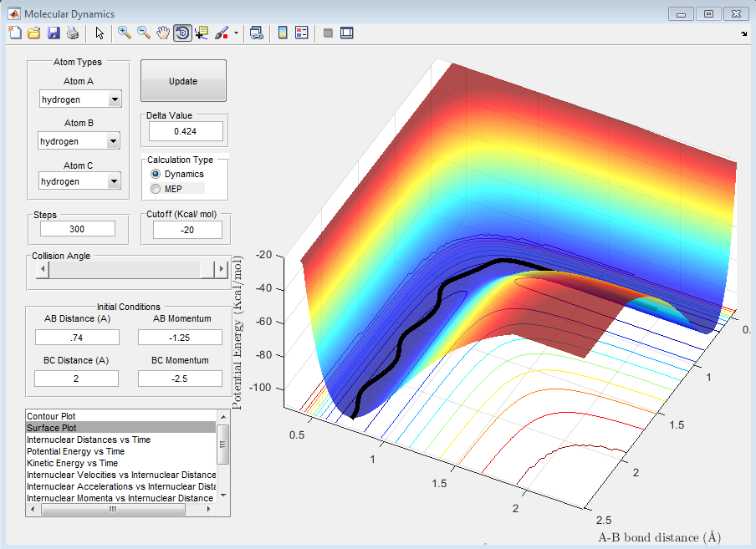Choose Contour Plot in the plot list
This screenshot has width=756, height=549.
click(x=58, y=415)
